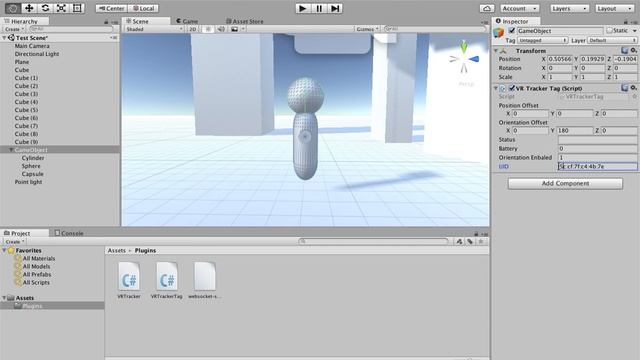Open Transform component gear menu
Viewport: 640px width, 360px height.
[x=633, y=51]
